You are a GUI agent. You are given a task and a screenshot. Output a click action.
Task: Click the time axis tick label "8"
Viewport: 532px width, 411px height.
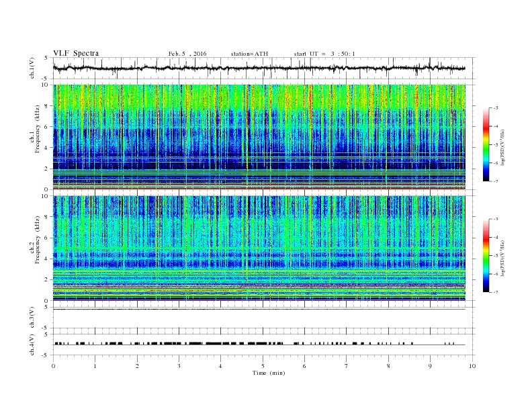click(388, 366)
